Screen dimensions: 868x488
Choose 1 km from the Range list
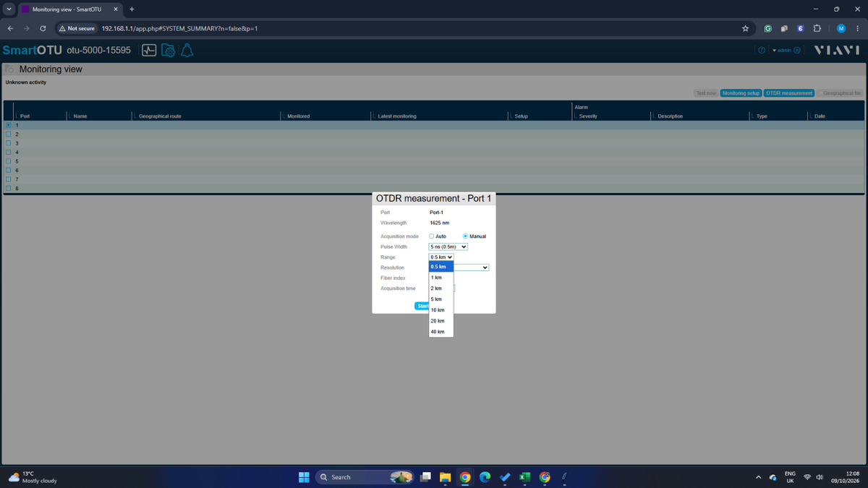click(441, 278)
